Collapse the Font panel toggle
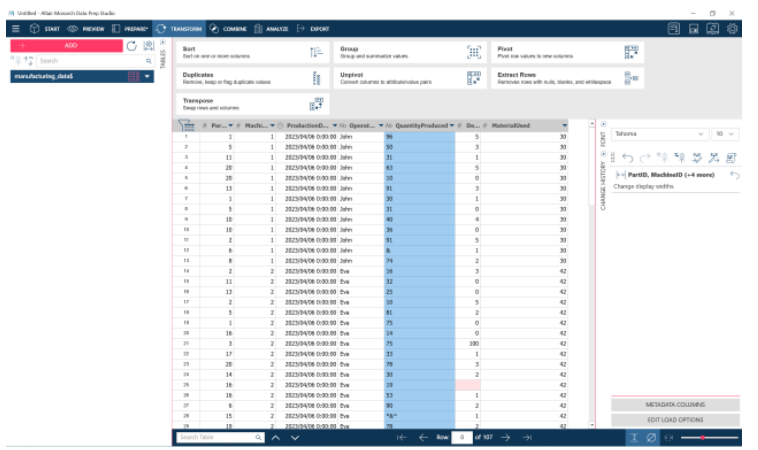 pyautogui.click(x=603, y=125)
